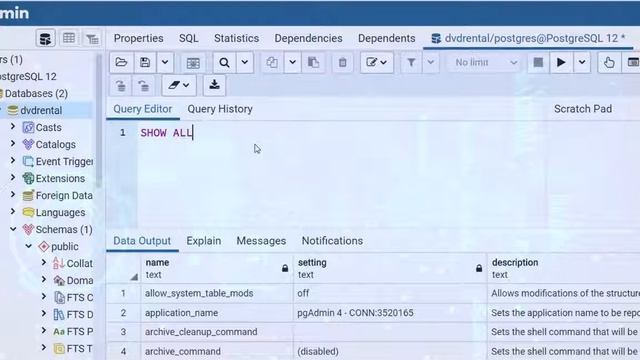Screen dimensions: 640x360
Task: Execute the query with the play icon
Action: [x=561, y=62]
